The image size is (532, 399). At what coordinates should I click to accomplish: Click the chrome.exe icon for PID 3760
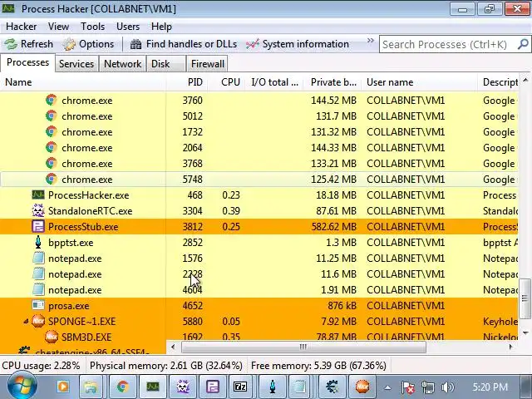(52, 100)
